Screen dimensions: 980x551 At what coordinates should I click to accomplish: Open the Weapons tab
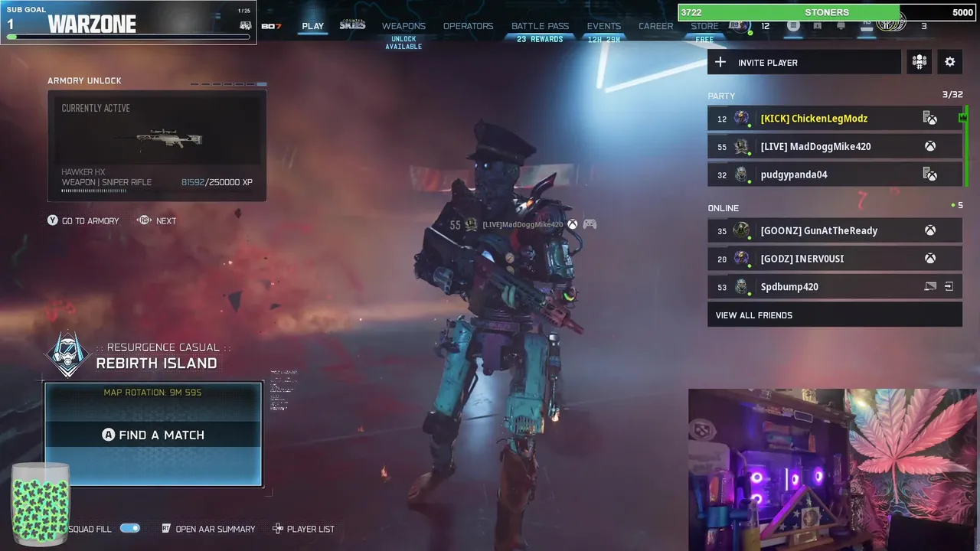click(403, 26)
